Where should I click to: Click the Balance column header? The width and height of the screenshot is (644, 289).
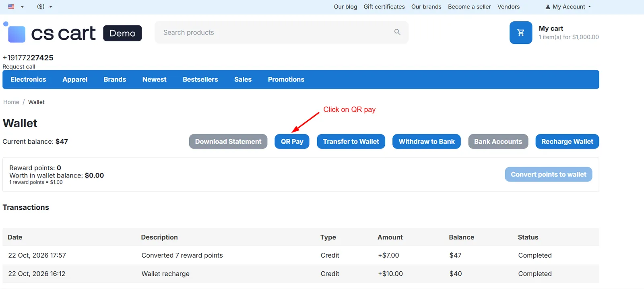tap(461, 237)
